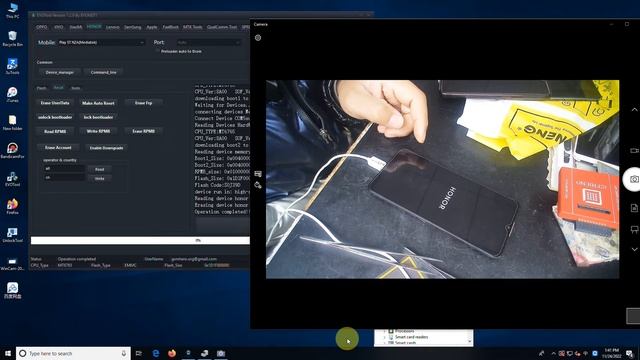The height and width of the screenshot is (360, 640).
Task: Select the QualComm Tool tab
Action: tap(222, 27)
